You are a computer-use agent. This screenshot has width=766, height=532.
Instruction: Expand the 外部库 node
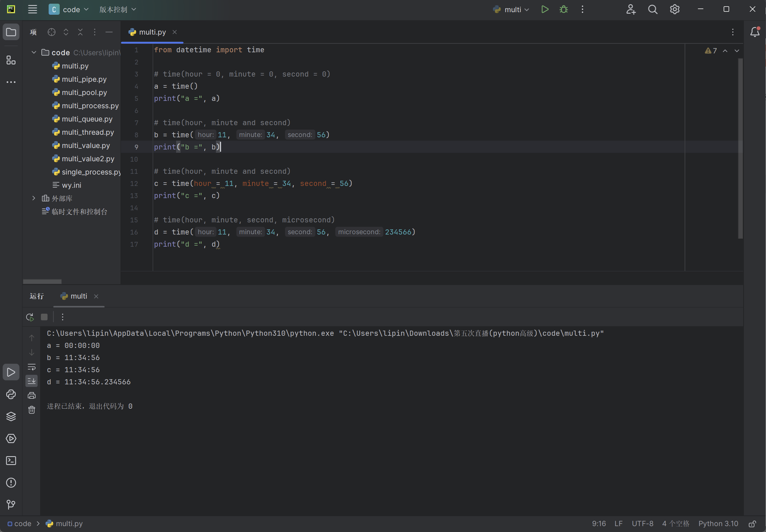tap(34, 198)
